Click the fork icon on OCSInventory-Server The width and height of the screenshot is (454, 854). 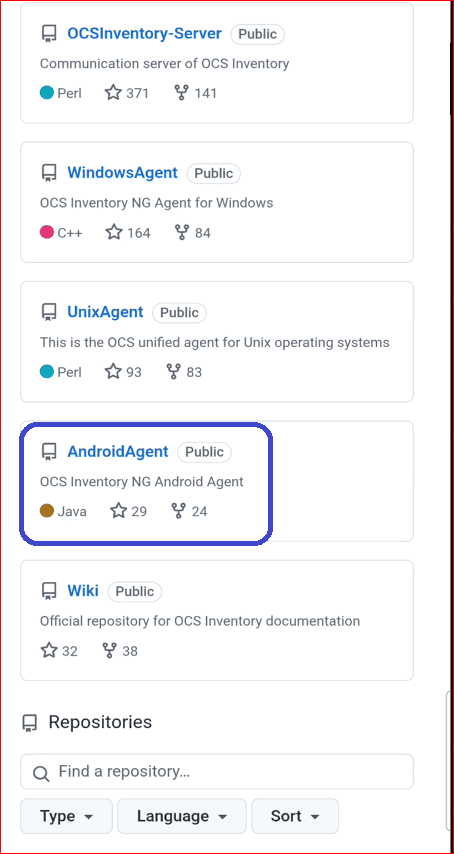click(x=181, y=93)
